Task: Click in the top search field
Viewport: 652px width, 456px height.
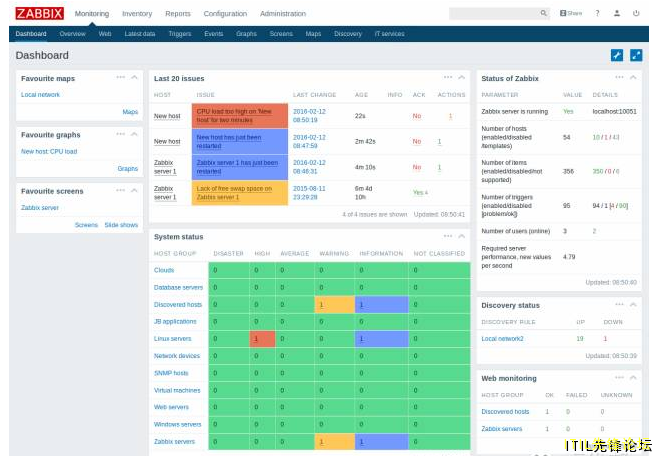Action: coord(495,13)
